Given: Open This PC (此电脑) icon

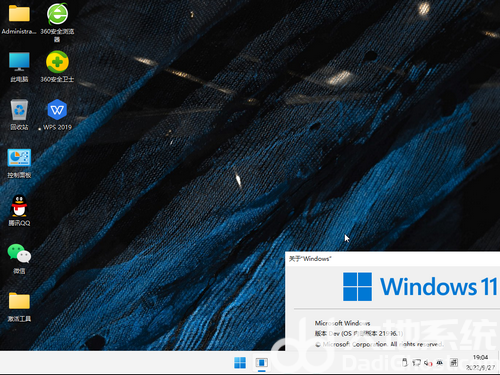Looking at the screenshot, I should 19,67.
